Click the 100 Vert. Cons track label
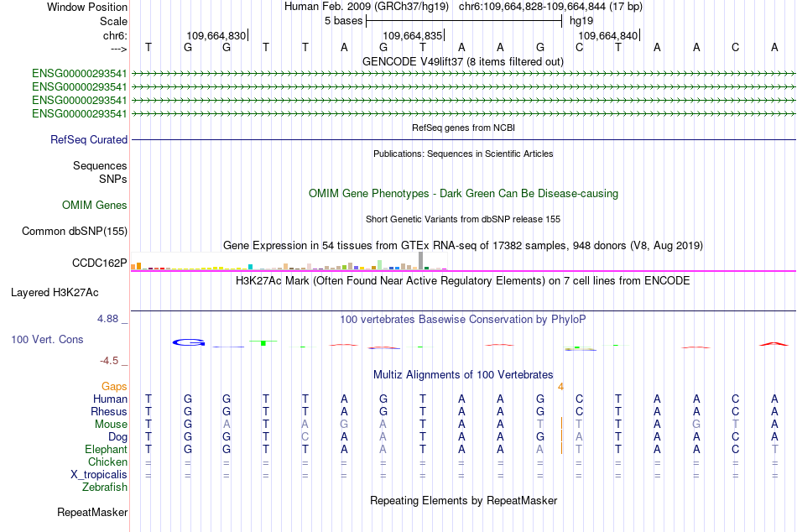 47,339
